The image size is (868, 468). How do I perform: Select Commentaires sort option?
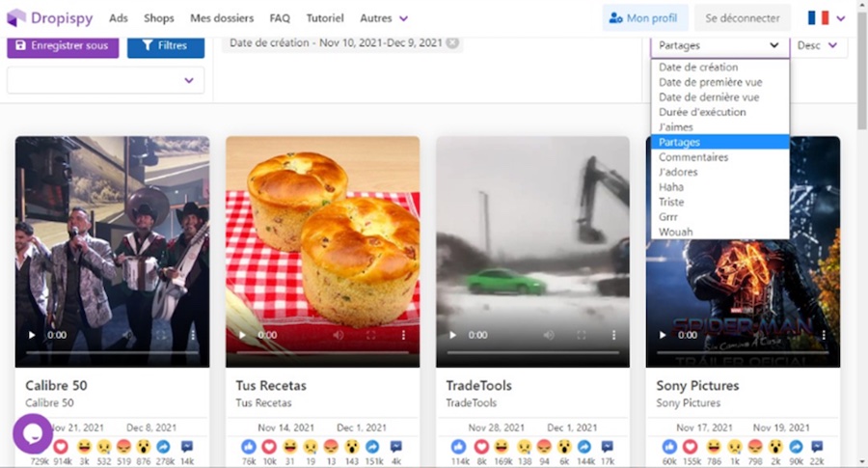tap(719, 156)
